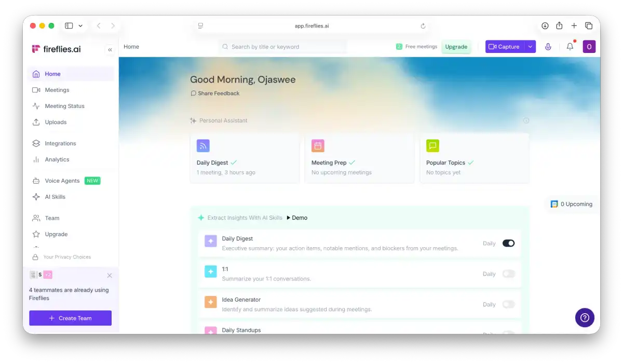Click the browser forward arrow
This screenshot has width=623, height=364.
113,25
